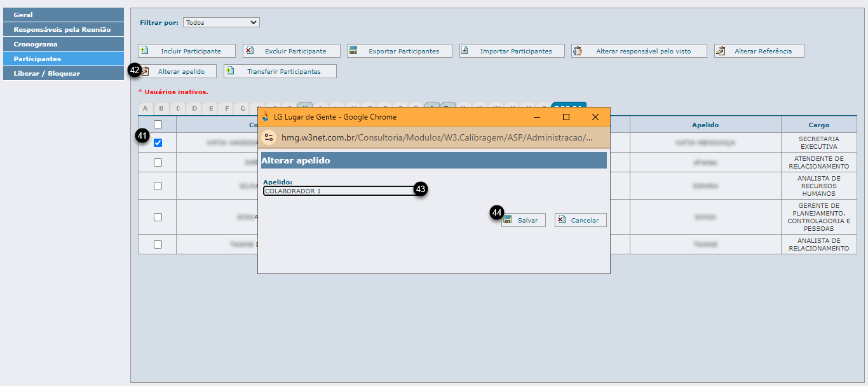Screen dimensions: 868x386
Task: Click the Alterar Referência button
Action: point(759,51)
